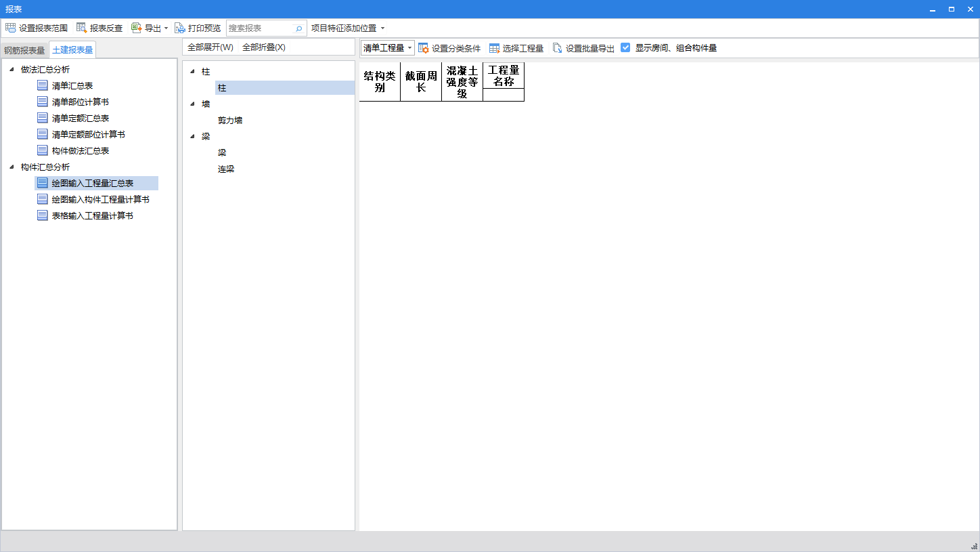Click 设置批量导出 label
Screen dimensions: 980x552
pyautogui.click(x=590, y=48)
